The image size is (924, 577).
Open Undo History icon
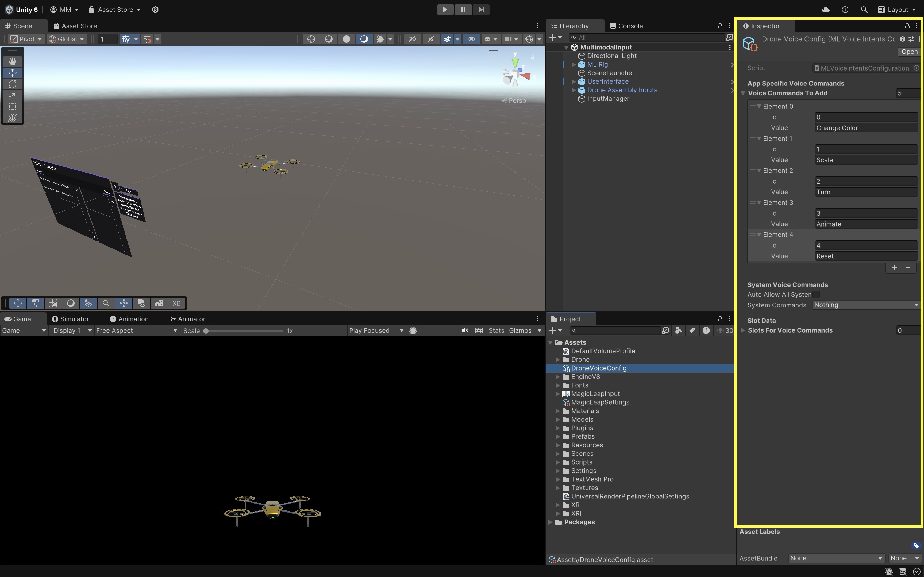coord(845,10)
